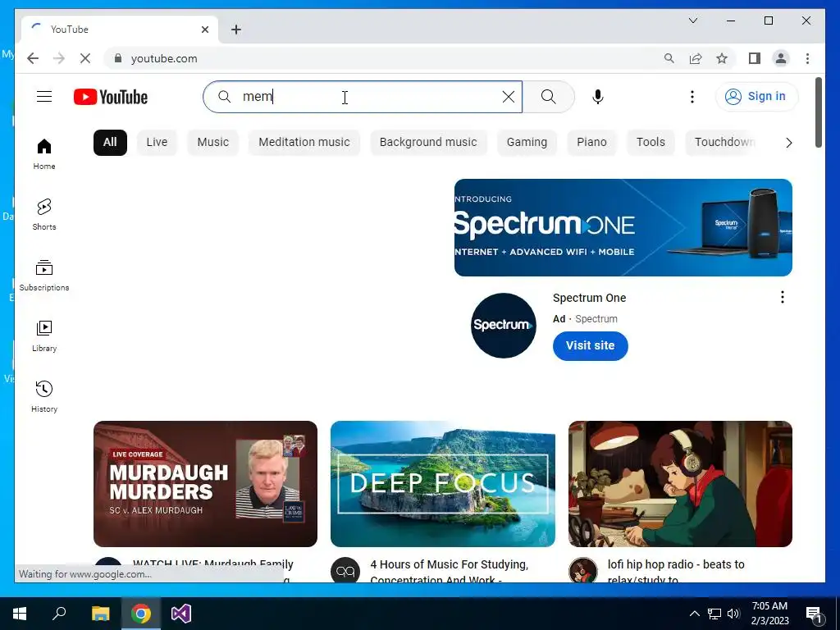
Task: Go back with the browser back arrow
Action: tap(33, 58)
